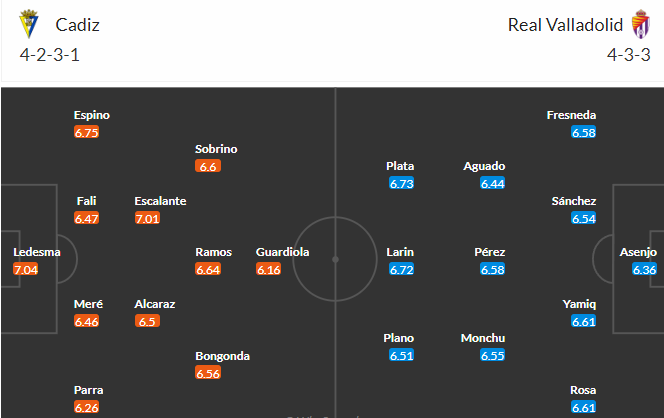Click the Cadiz 4-2-3-1 formation label

[50, 55]
